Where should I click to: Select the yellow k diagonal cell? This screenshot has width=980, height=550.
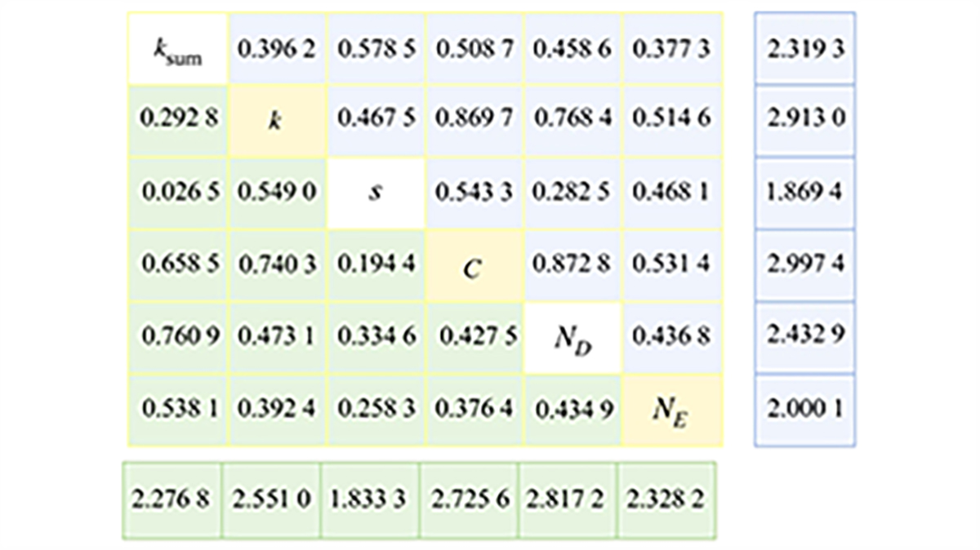(x=277, y=121)
